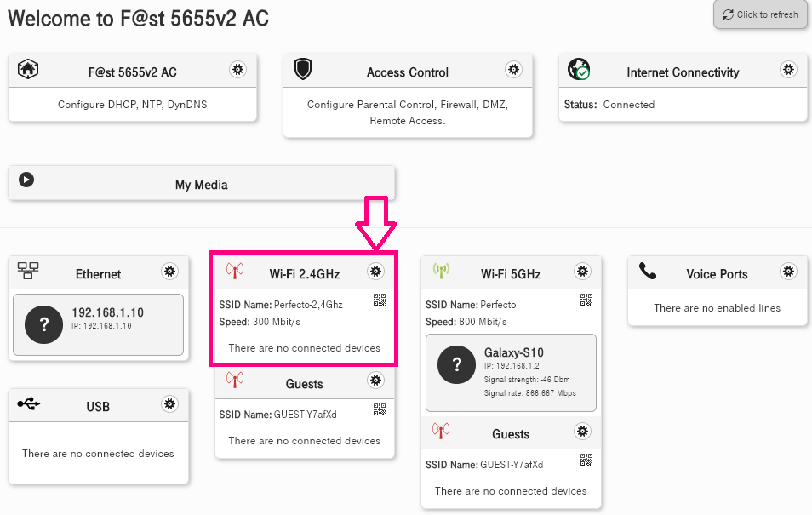This screenshot has width=812, height=515.
Task: Click 'Signal strength: -46 Dbm' text
Action: (527, 380)
